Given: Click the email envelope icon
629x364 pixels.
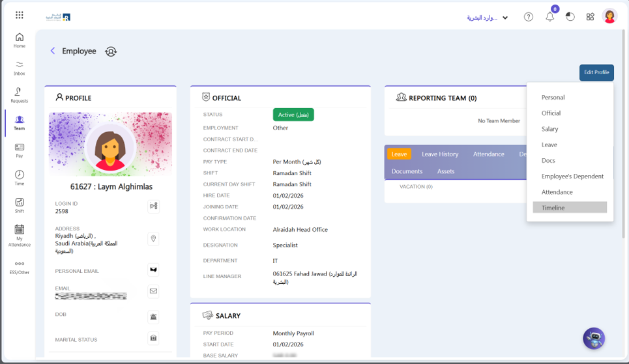Looking at the screenshot, I should coord(154,291).
